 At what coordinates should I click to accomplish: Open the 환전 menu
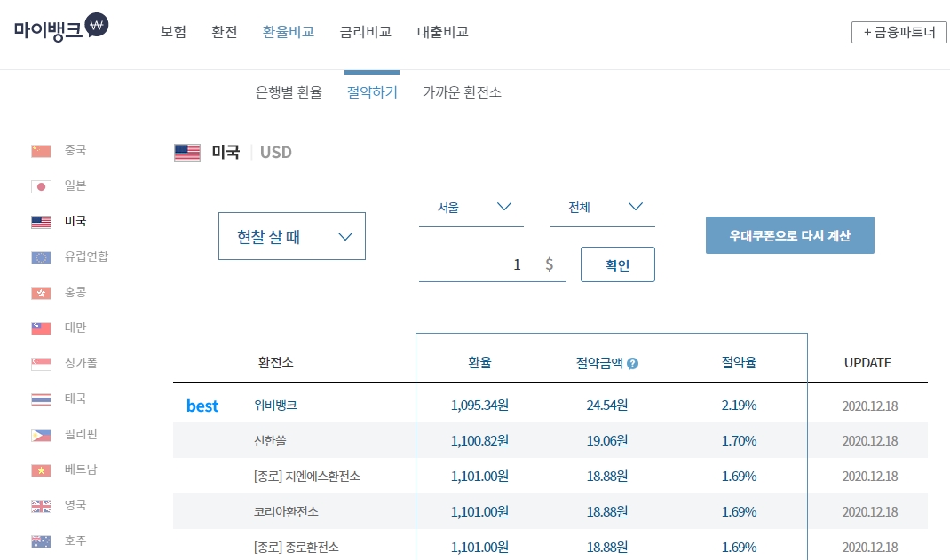pos(224,32)
